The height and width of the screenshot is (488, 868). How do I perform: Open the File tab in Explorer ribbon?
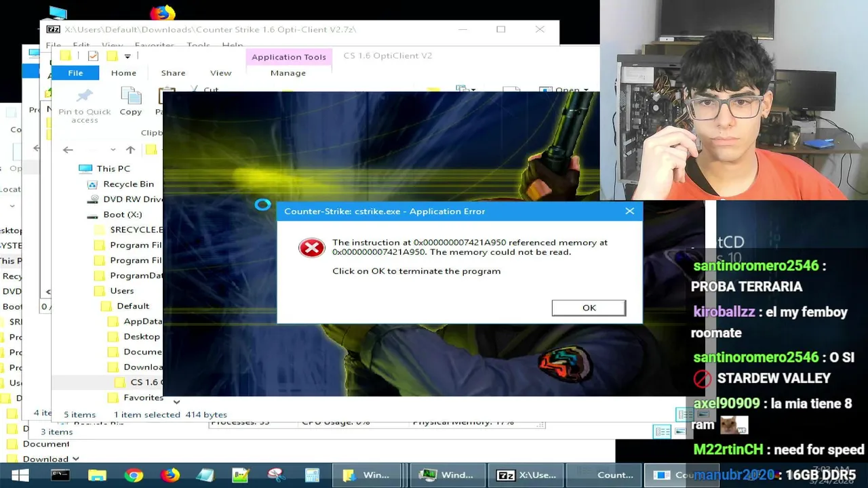[x=75, y=73]
